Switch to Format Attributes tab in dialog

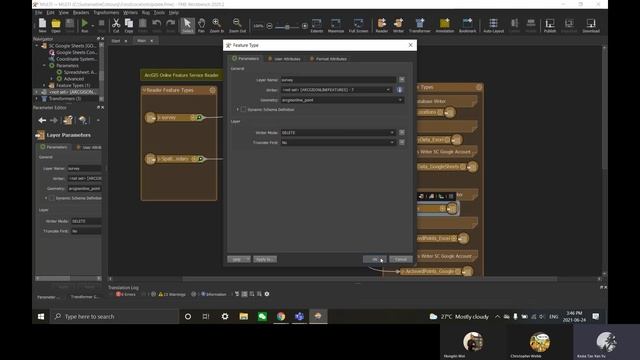pos(328,59)
